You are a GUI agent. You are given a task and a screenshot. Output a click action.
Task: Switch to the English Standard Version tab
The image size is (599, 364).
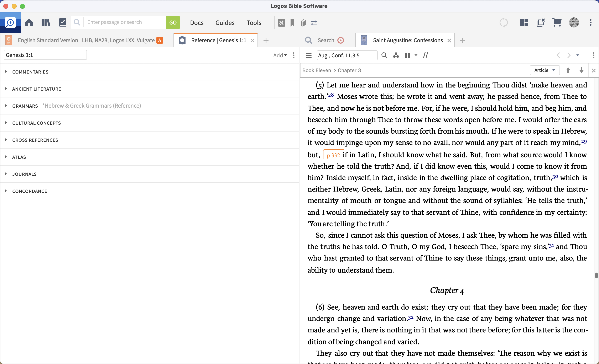(86, 40)
